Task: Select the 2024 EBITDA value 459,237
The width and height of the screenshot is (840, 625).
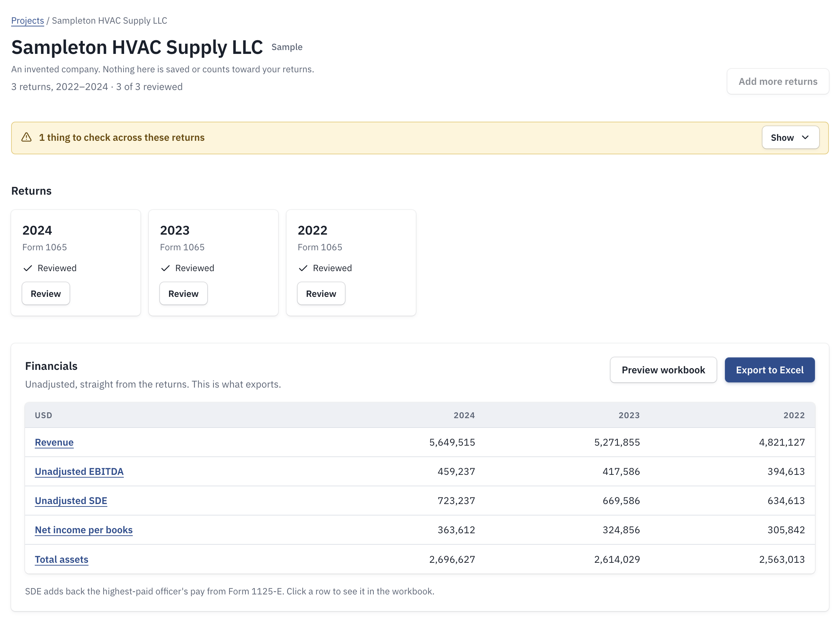Action: [x=456, y=471]
